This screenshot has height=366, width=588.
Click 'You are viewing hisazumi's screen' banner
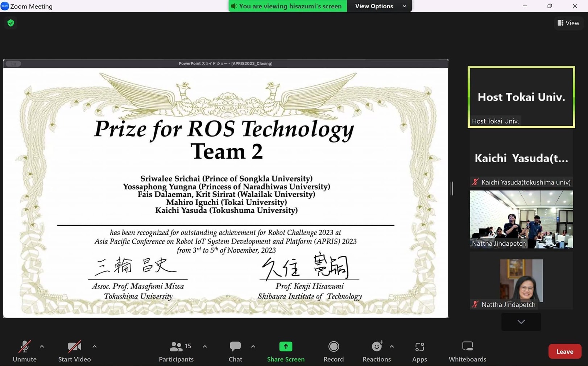(x=288, y=6)
